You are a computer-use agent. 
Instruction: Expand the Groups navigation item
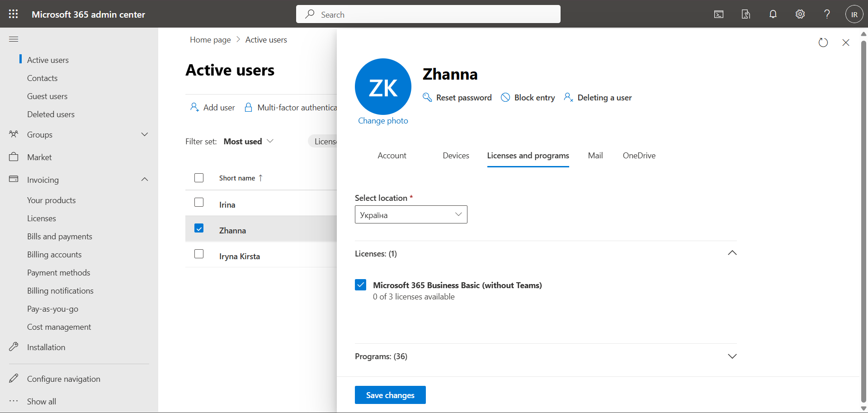(x=79, y=134)
